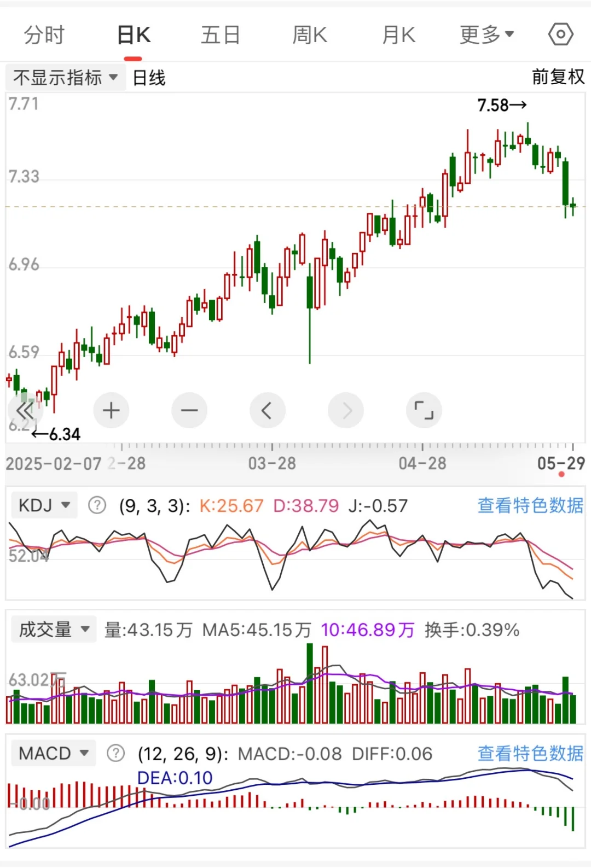The image size is (591, 868).
Task: Click the 03-28 date label
Action: 272,464
